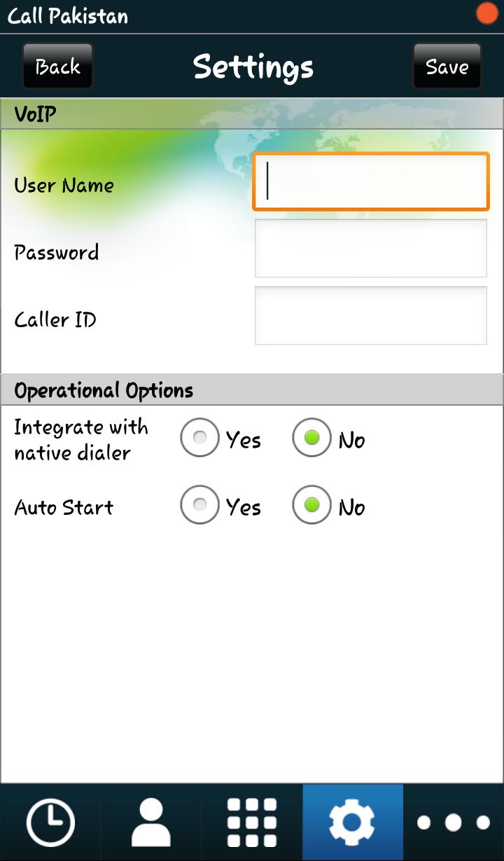
Task: Click the Call Pakistan app title
Action: pyautogui.click(x=68, y=16)
